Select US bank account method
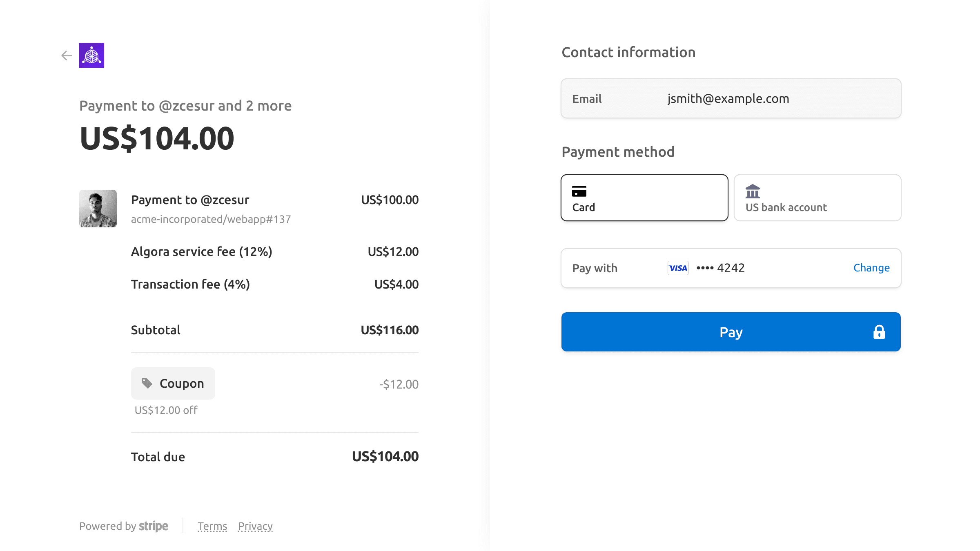 pyautogui.click(x=817, y=198)
